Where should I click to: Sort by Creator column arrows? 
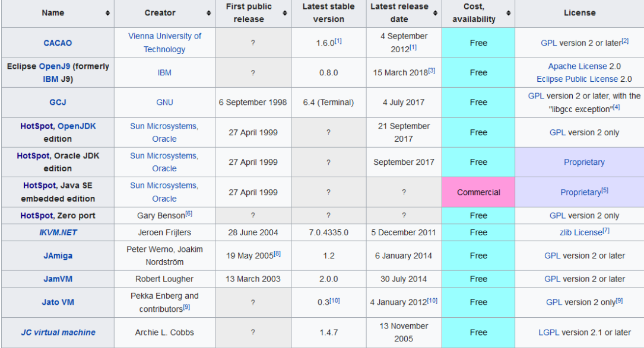click(209, 13)
